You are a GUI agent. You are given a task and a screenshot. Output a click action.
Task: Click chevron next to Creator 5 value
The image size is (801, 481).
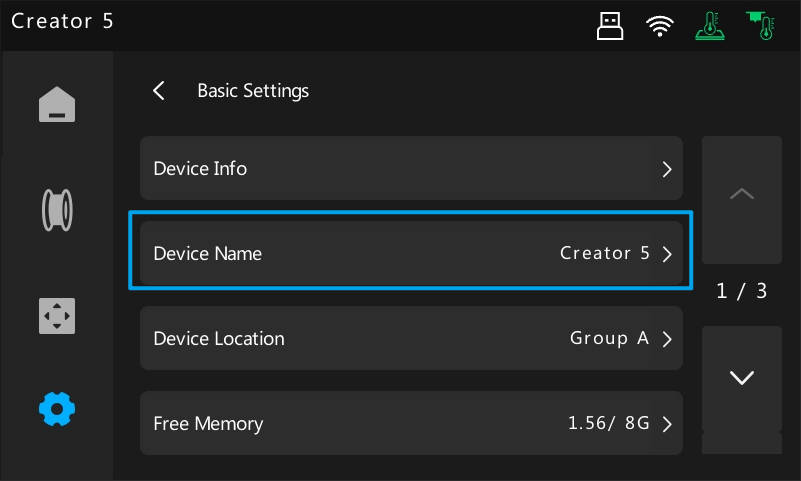(x=667, y=254)
